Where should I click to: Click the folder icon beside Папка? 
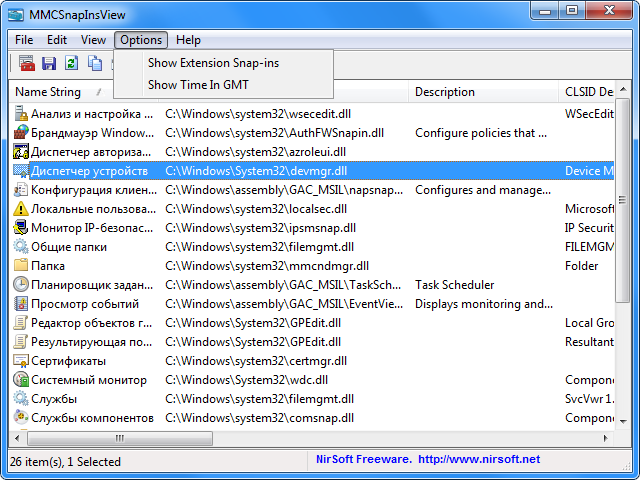pyautogui.click(x=21, y=265)
